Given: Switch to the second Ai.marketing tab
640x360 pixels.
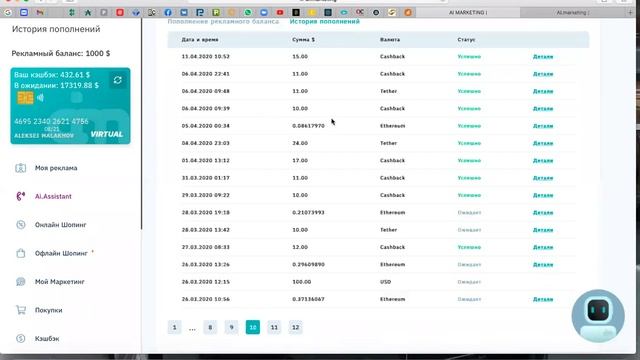Looking at the screenshot, I should click(x=573, y=13).
